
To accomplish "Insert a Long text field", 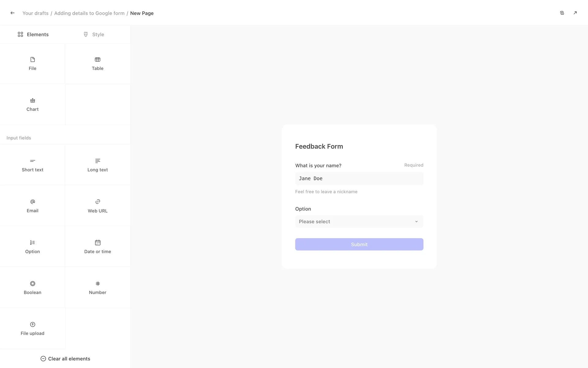I will 97,165.
